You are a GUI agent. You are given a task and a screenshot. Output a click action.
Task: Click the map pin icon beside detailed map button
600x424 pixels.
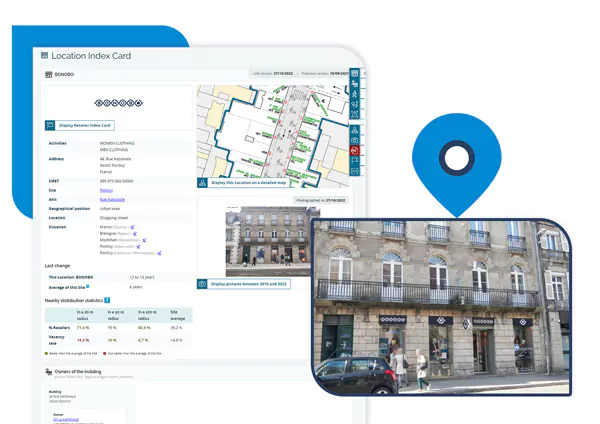tap(202, 183)
